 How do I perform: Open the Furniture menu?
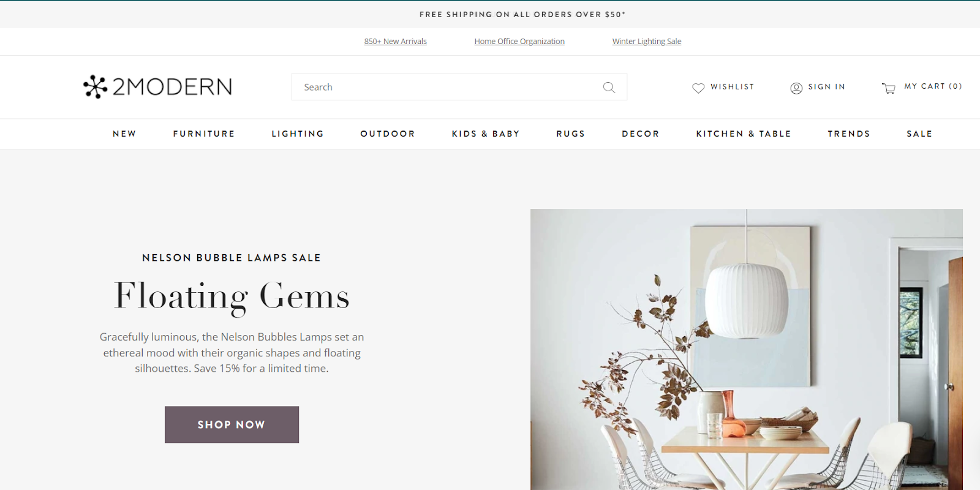point(204,134)
